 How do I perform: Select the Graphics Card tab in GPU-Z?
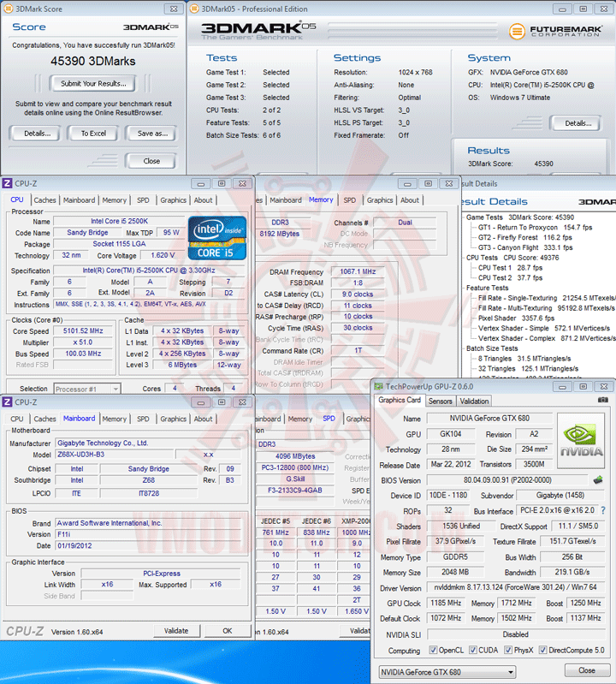pyautogui.click(x=400, y=400)
